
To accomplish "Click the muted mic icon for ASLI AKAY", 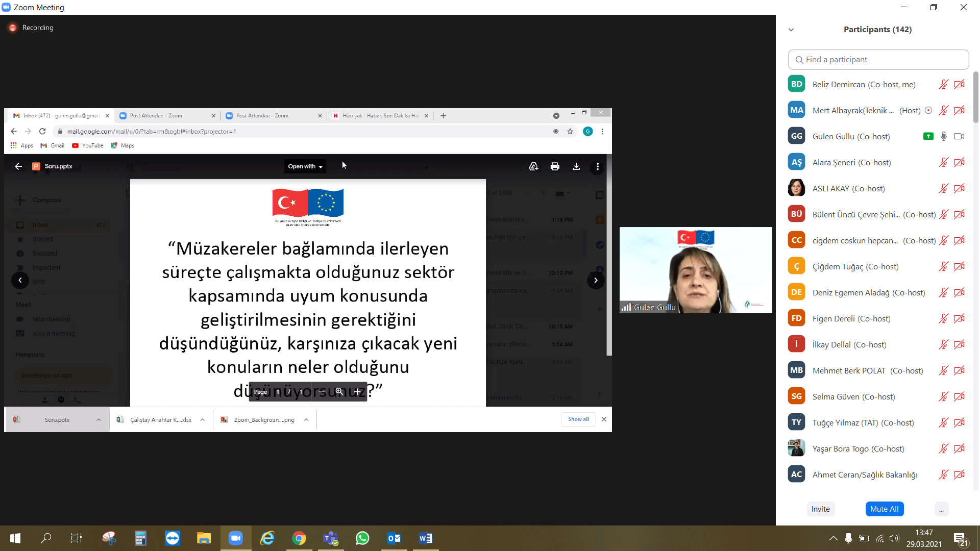I will click(x=944, y=188).
